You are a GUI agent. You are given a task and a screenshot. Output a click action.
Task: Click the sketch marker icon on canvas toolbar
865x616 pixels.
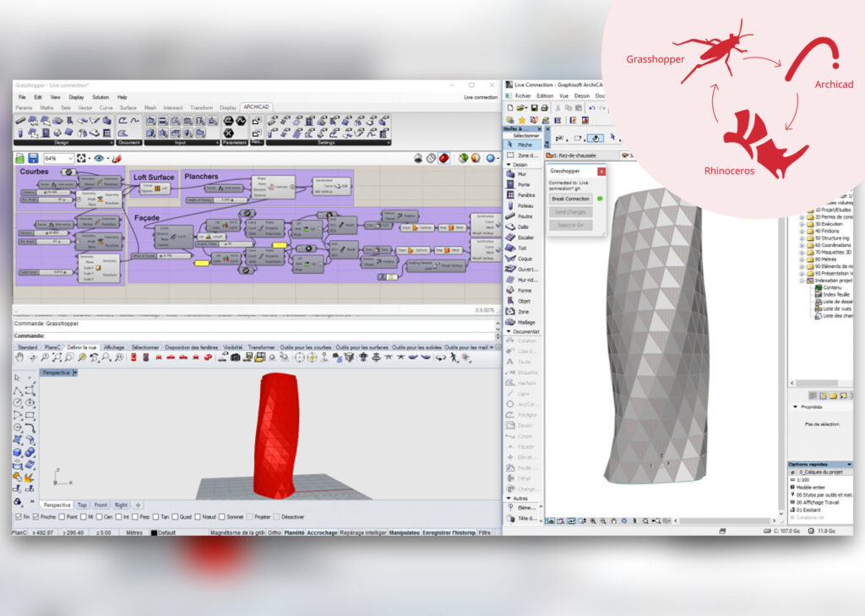[117, 158]
